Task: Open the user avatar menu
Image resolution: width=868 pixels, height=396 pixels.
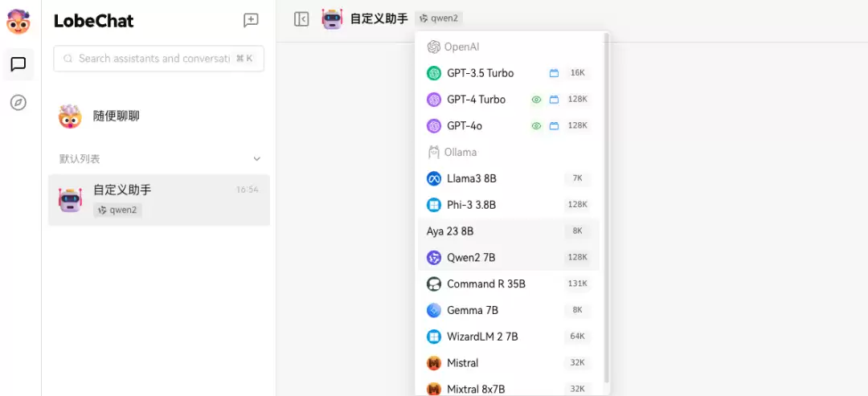Action: point(18,22)
